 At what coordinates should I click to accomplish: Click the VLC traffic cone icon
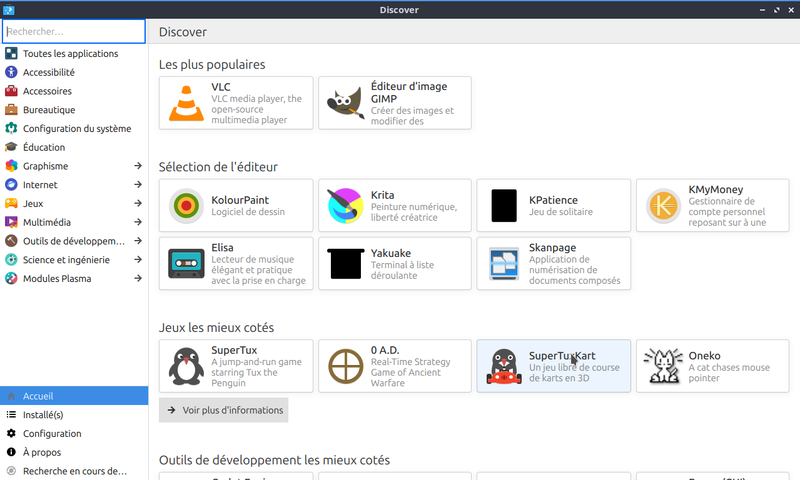(186, 103)
